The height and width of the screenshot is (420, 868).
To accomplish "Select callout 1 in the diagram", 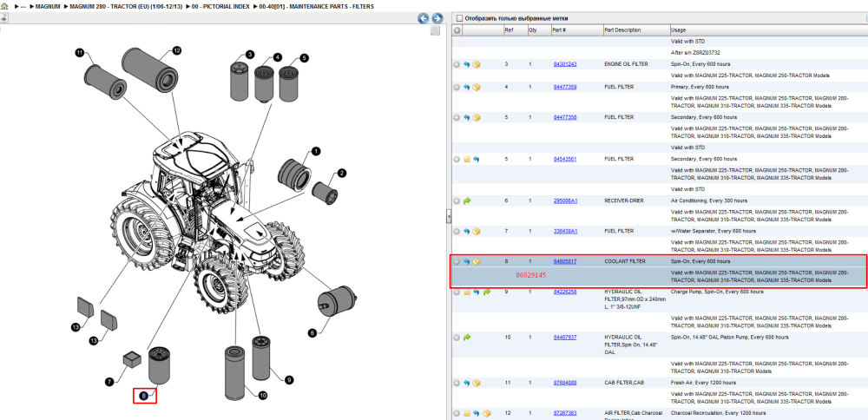I will point(316,150).
